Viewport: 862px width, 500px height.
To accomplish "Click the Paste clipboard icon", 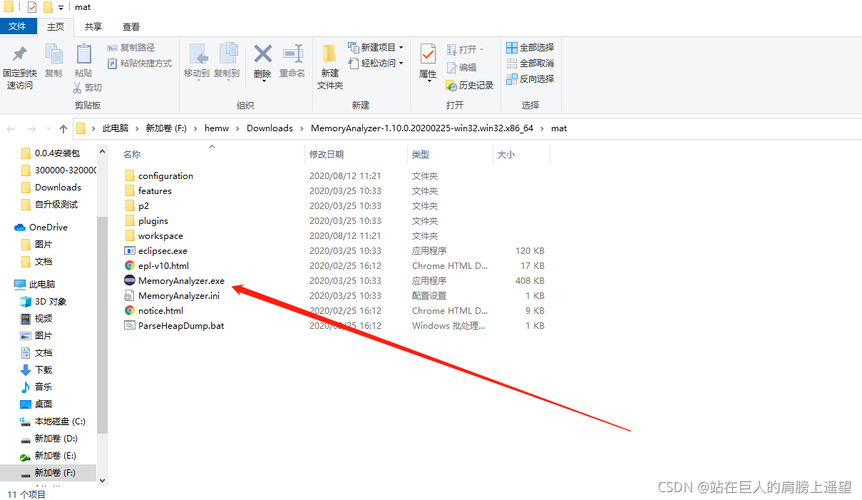I will tap(84, 54).
